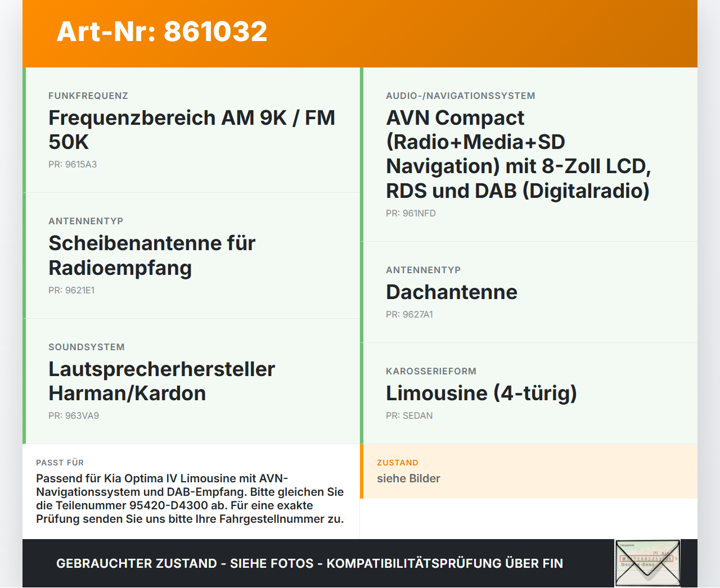The image size is (720, 588).
Task: Click the ANTENNENTYP label above Scheibenantenne
Action: pos(85,221)
